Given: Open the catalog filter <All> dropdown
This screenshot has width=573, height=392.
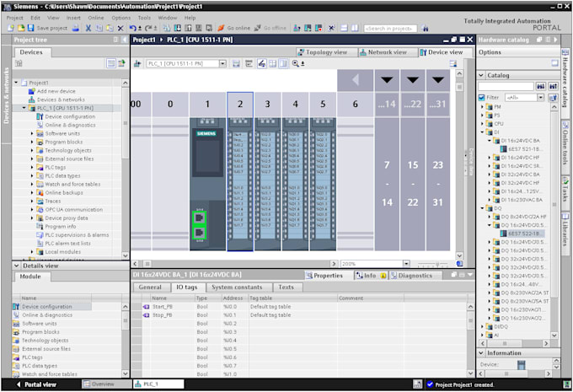Looking at the screenshot, I should (x=540, y=97).
